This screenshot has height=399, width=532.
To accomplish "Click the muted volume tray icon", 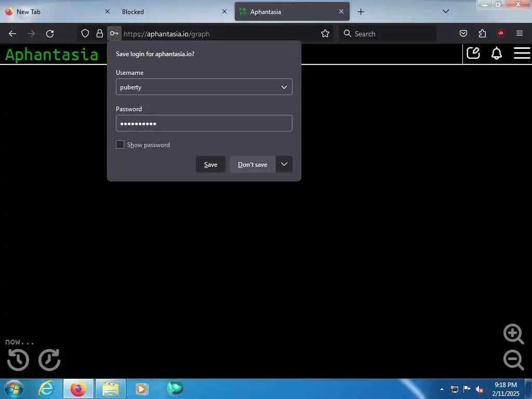I will click(479, 390).
